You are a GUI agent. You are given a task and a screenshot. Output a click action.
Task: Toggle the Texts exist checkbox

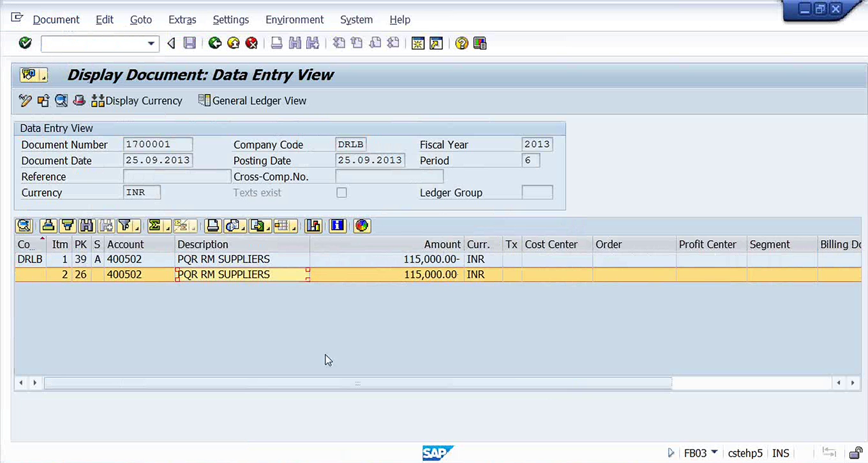point(341,192)
